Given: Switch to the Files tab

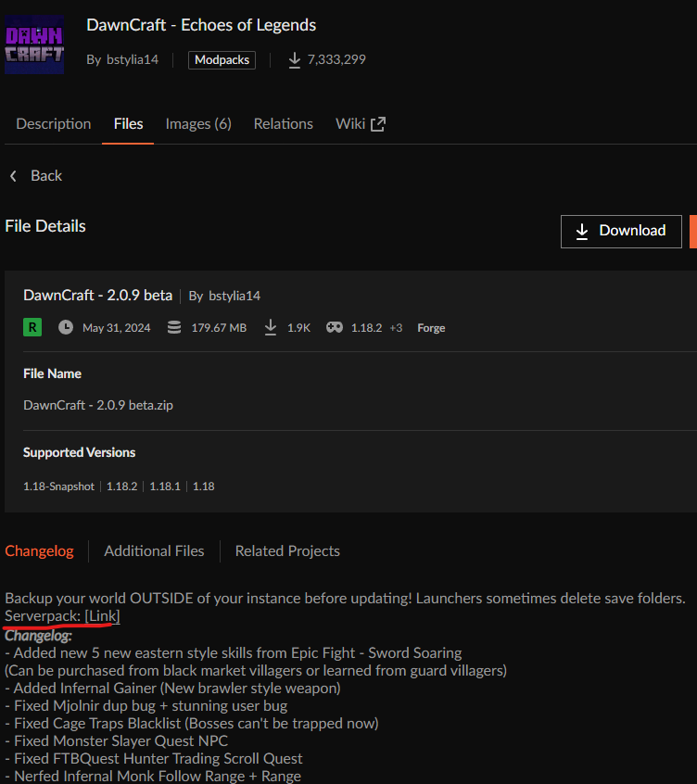Looking at the screenshot, I should tap(128, 124).
